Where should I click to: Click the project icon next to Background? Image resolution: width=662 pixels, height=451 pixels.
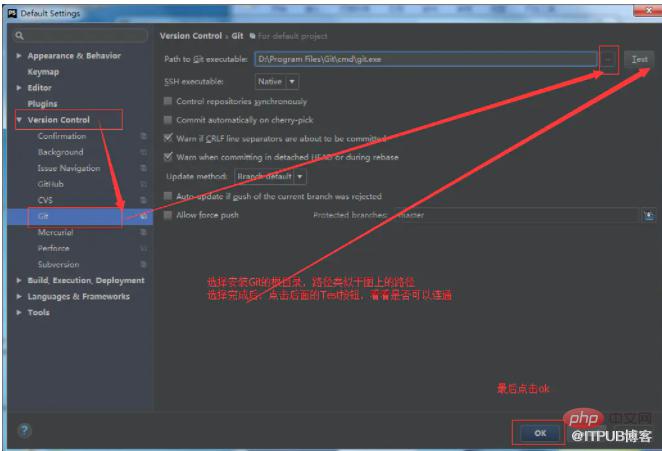[144, 152]
